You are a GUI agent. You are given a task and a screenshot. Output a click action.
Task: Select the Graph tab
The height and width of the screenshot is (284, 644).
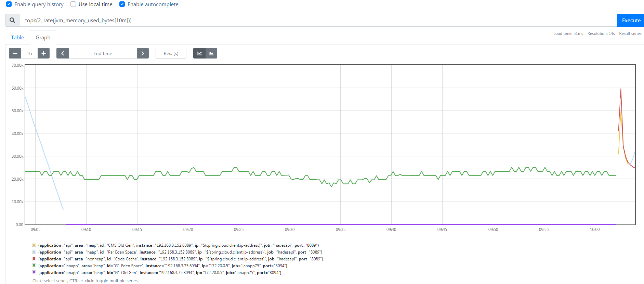tap(43, 37)
